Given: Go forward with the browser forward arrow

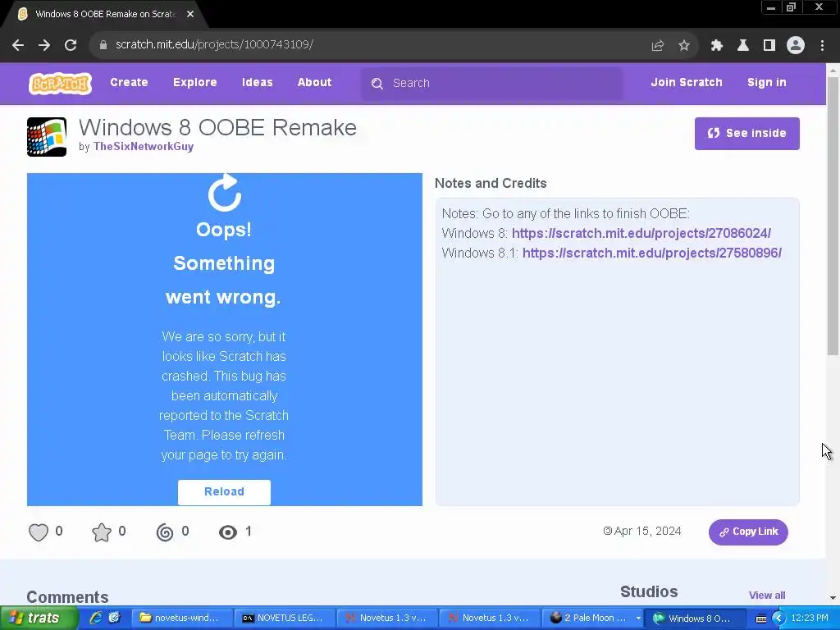Looking at the screenshot, I should pos(44,45).
